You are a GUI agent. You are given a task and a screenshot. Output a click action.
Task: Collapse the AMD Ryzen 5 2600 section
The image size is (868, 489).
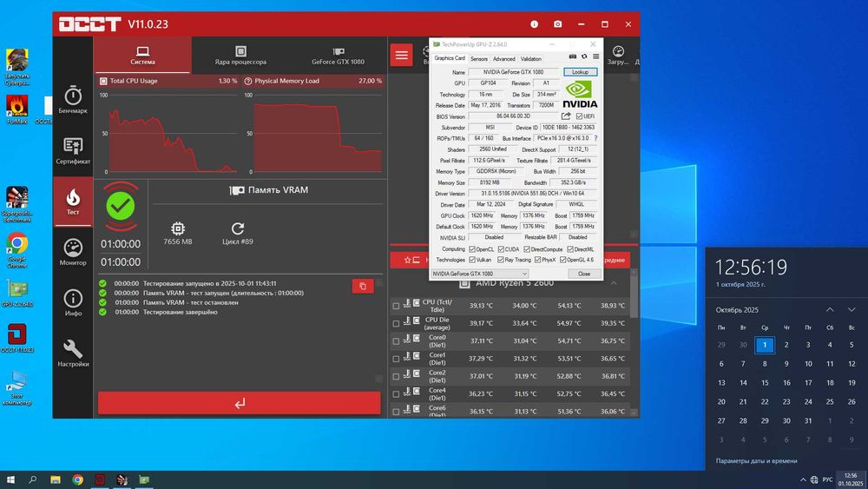pyautogui.click(x=614, y=283)
